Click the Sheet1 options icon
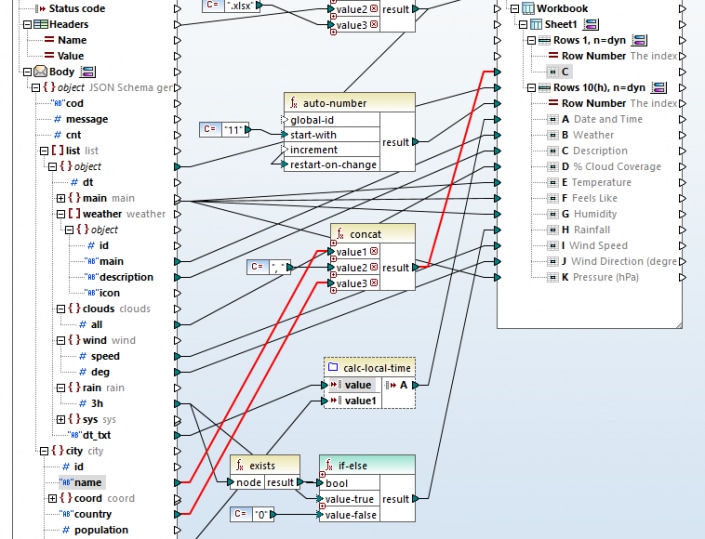This screenshot has width=705, height=539. click(x=591, y=24)
